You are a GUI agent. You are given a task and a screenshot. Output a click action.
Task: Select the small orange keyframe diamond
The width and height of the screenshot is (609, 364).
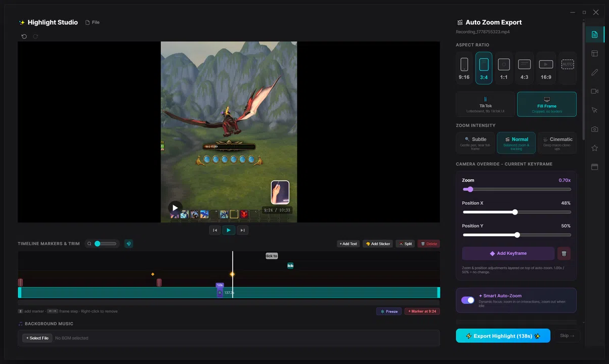point(153,275)
